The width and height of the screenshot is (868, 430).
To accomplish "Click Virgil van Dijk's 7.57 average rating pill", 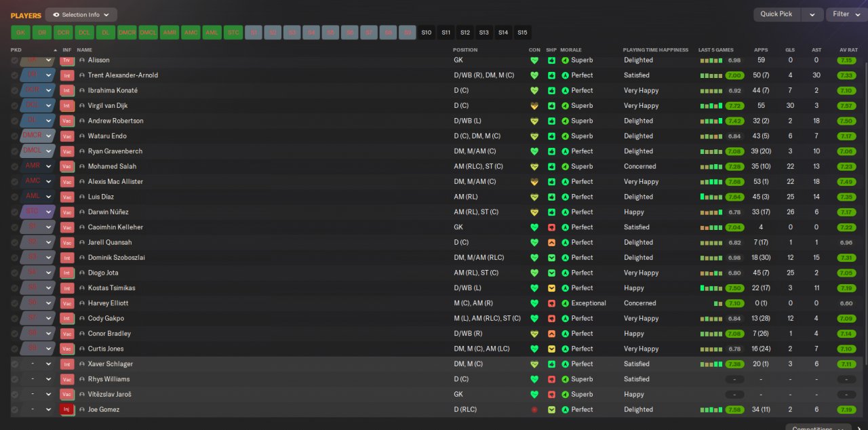I will click(846, 106).
